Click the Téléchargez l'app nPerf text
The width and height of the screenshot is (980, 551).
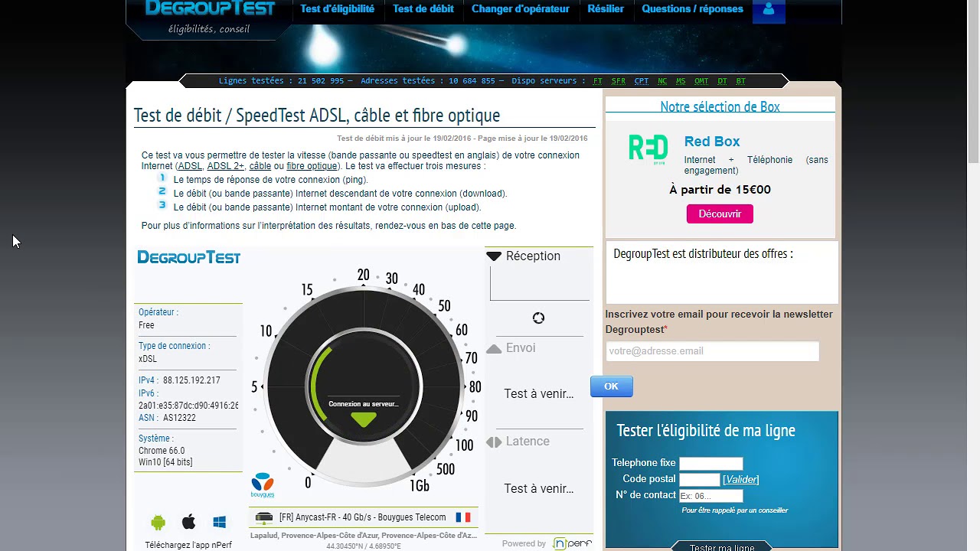(188, 546)
